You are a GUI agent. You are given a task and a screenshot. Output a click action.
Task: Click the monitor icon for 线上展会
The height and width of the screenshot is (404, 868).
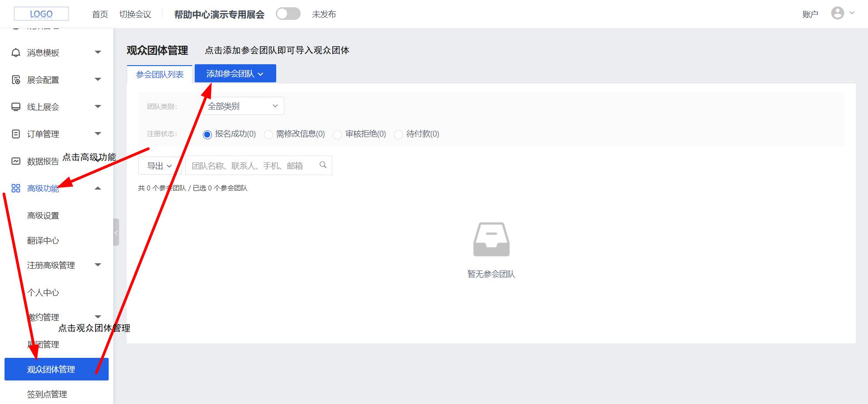(16, 107)
